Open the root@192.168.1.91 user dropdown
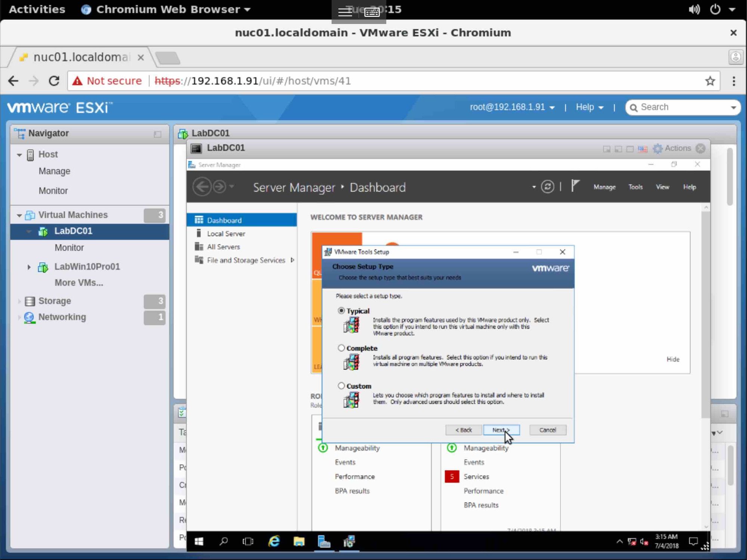747x560 pixels. coord(512,107)
